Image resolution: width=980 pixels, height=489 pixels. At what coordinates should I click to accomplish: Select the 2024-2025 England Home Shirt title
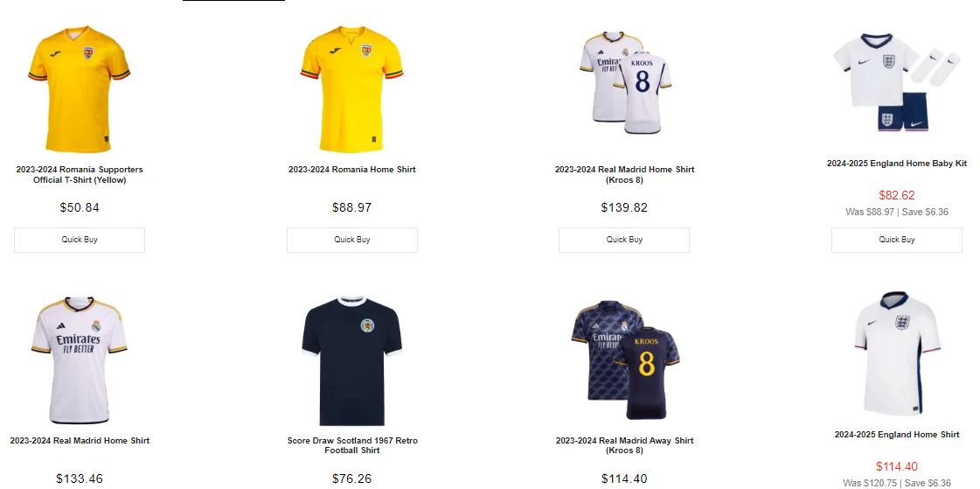[x=897, y=435]
